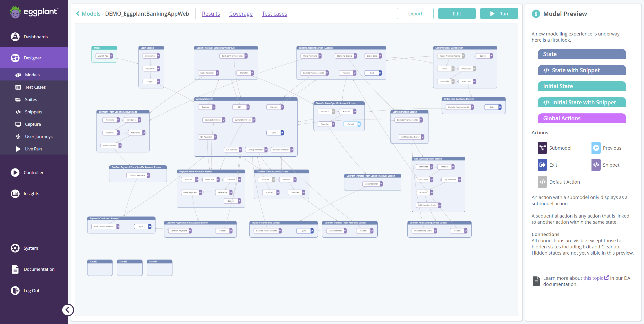644x324 pixels.
Task: Click the Previous action icon
Action: 596,148
